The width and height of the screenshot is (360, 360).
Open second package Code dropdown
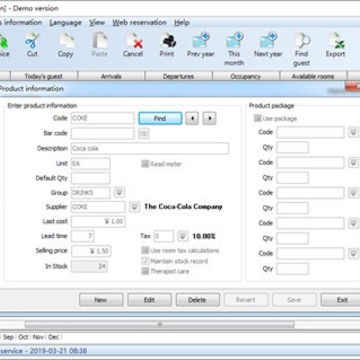tap(353, 163)
